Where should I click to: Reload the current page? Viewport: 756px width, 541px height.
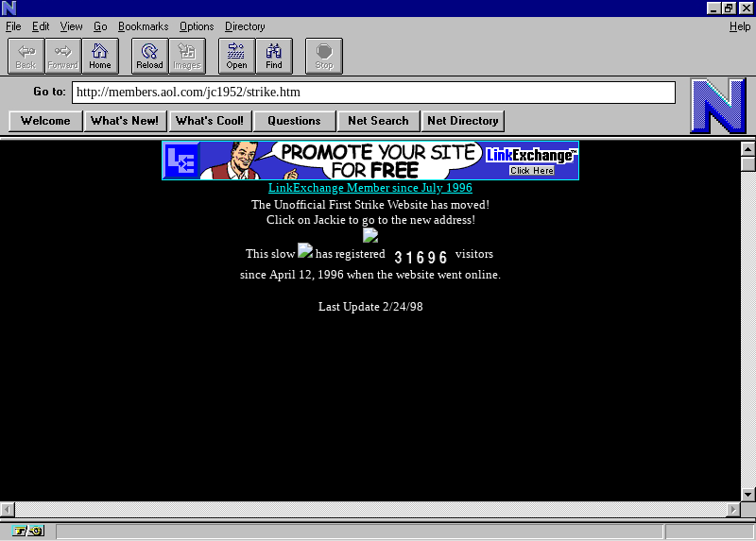tap(149, 56)
